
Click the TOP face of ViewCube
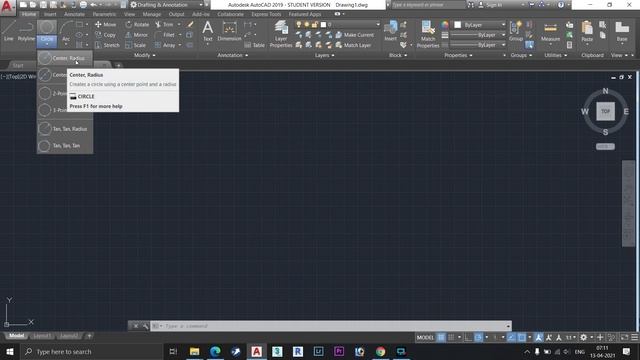(605, 111)
